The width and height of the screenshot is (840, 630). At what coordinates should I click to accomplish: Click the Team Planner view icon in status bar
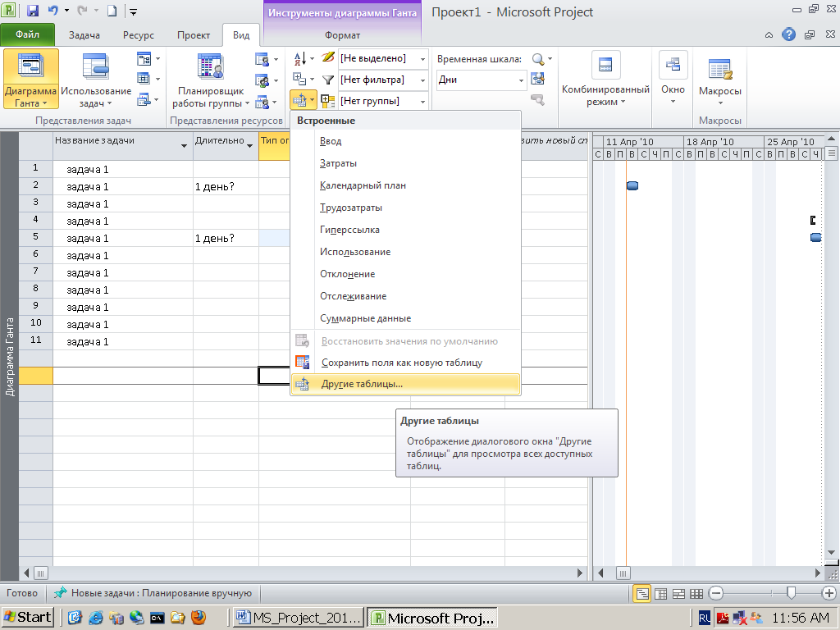(678, 593)
